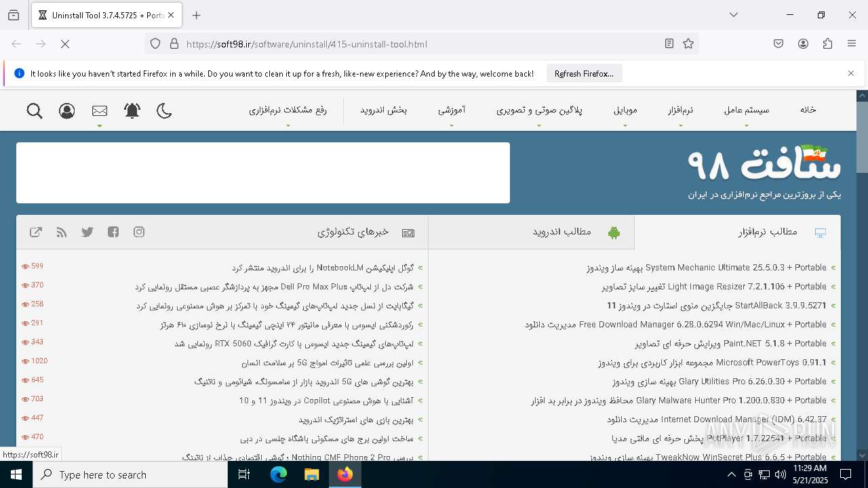Open the extensions puzzle icon

[x=827, y=44]
